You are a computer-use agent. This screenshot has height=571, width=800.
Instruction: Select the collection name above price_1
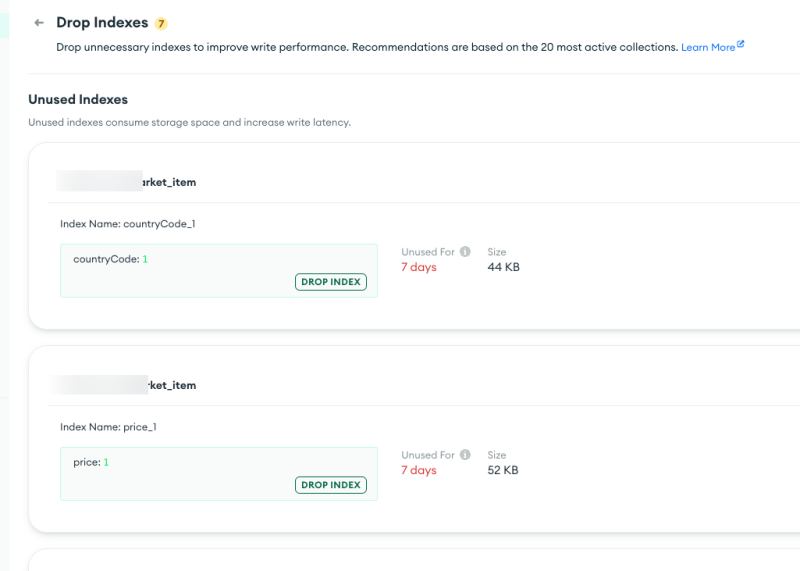tap(127, 385)
